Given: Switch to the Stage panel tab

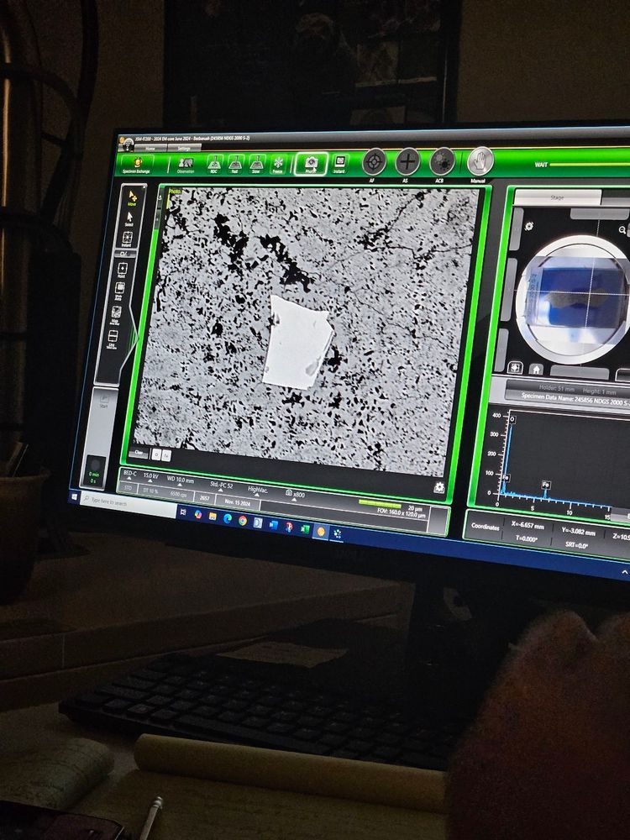Looking at the screenshot, I should [557, 197].
